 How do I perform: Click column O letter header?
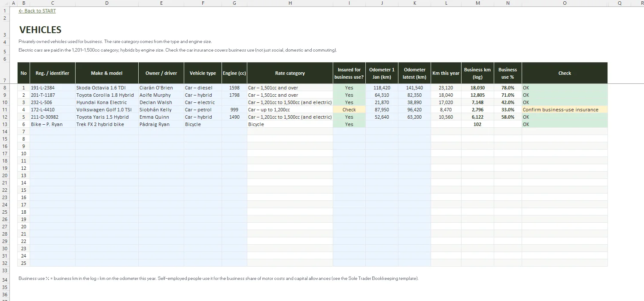point(565,3)
